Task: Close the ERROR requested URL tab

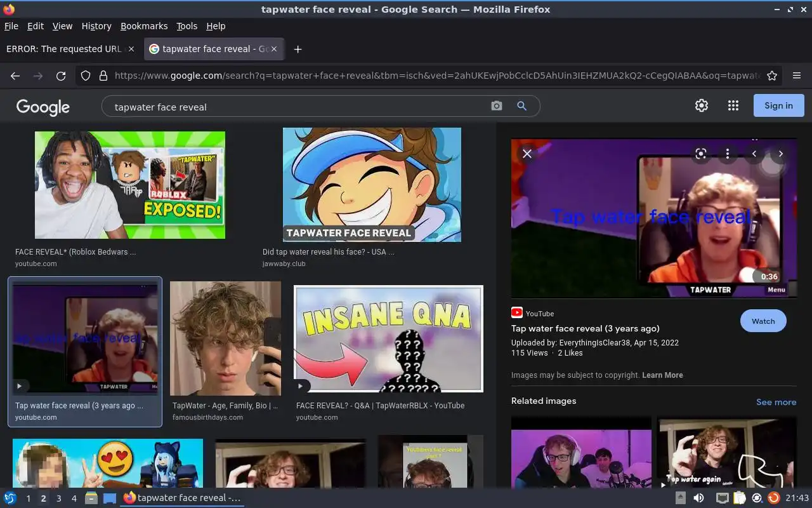Action: point(131,49)
